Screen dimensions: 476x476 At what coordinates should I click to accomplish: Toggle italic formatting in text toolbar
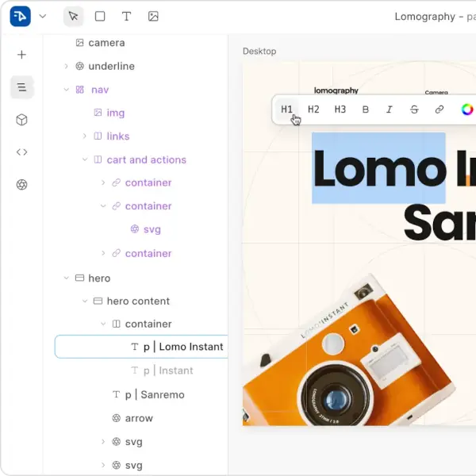coord(390,109)
